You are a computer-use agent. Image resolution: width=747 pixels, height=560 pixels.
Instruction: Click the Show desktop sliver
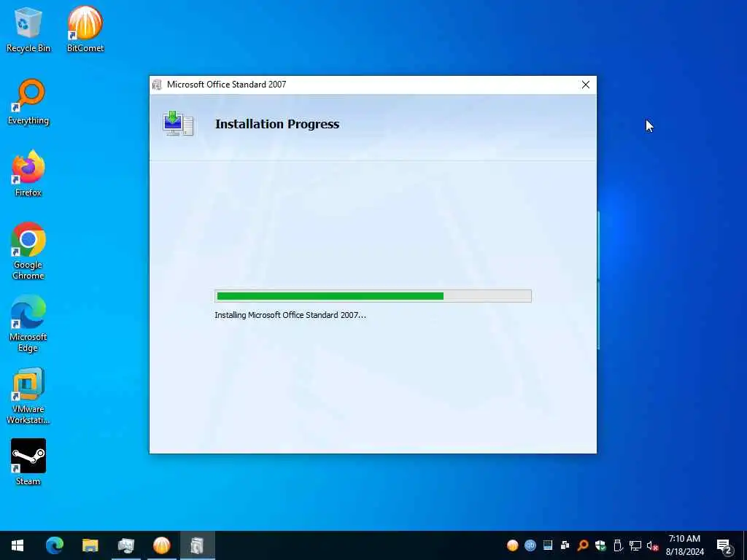tap(745, 545)
